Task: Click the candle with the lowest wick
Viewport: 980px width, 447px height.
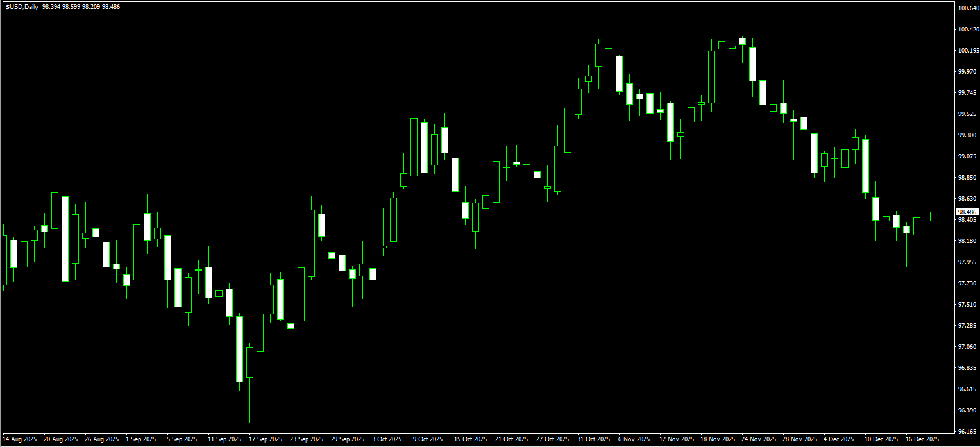Action: (249, 362)
